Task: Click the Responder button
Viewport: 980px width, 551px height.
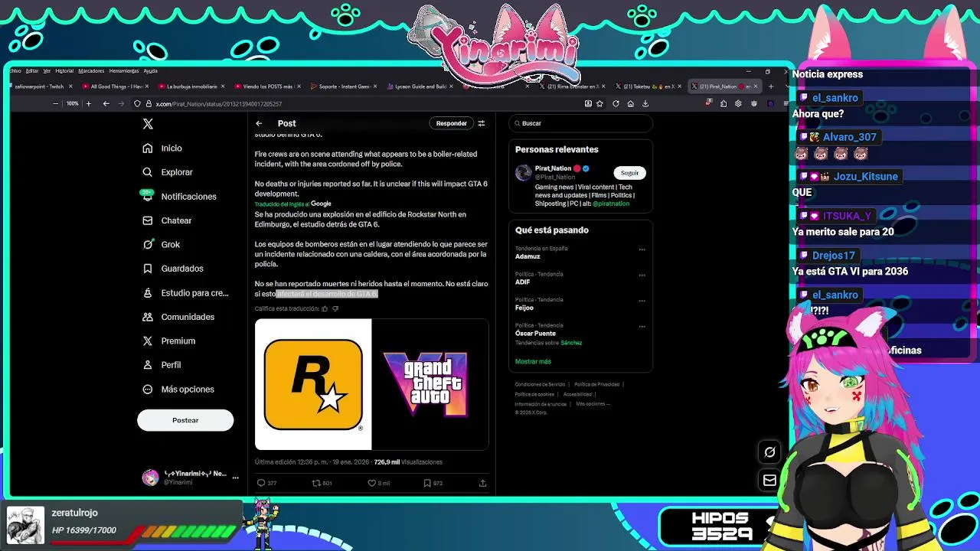Action: 451,123
